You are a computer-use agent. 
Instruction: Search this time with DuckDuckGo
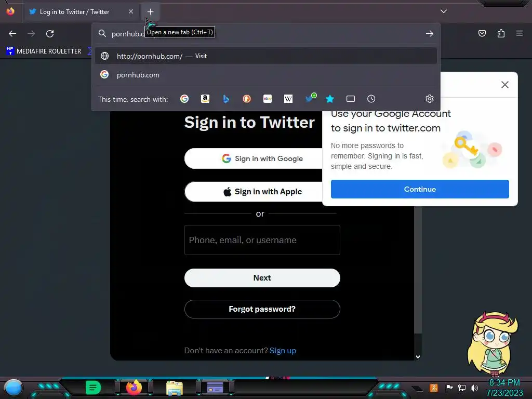tap(247, 99)
